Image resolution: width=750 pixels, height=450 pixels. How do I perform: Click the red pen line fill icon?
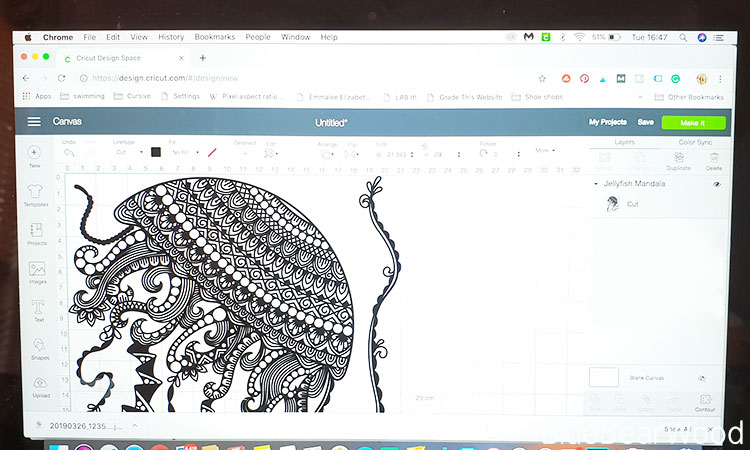[212, 153]
